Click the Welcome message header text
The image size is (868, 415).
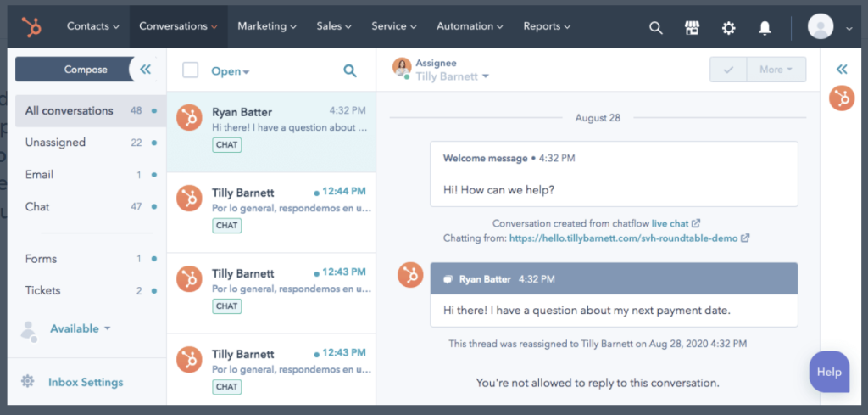pyautogui.click(x=485, y=159)
